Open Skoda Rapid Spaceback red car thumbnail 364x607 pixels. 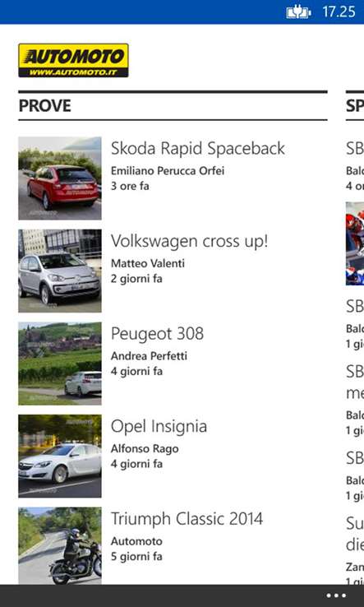(x=60, y=178)
